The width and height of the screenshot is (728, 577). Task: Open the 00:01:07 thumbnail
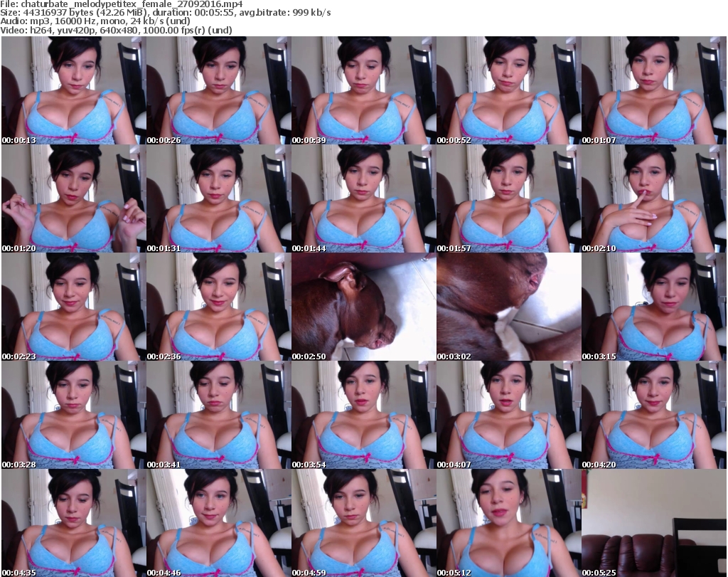click(x=654, y=90)
